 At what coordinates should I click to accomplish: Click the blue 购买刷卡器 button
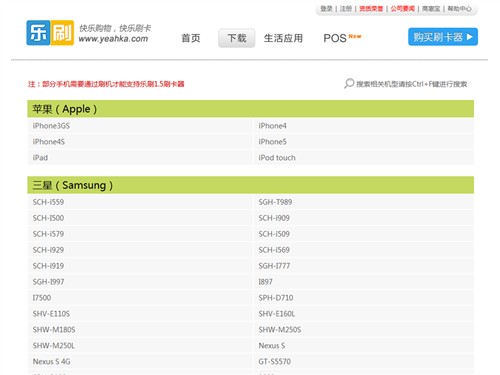coord(443,37)
